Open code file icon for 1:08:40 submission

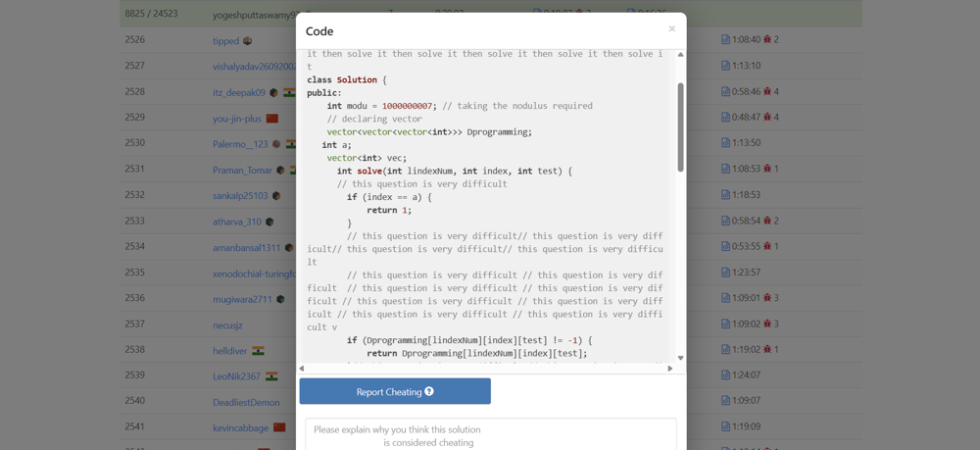pyautogui.click(x=725, y=40)
